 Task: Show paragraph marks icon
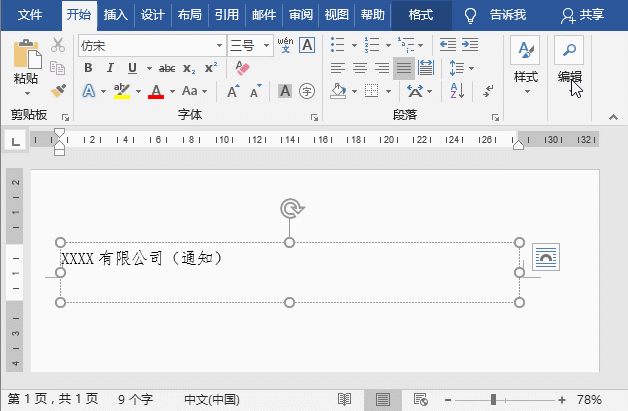[x=488, y=91]
